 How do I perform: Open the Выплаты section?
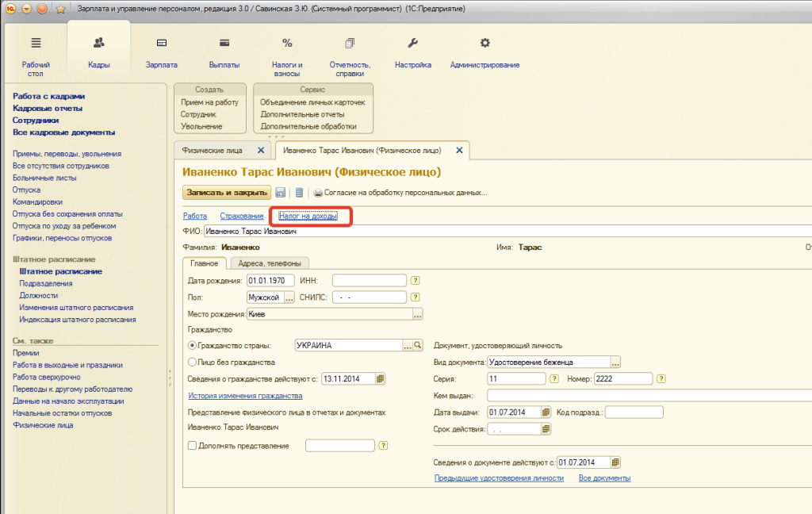224,52
